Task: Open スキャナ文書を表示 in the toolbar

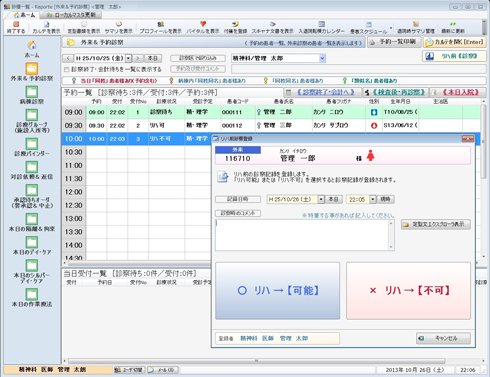Action: click(272, 27)
